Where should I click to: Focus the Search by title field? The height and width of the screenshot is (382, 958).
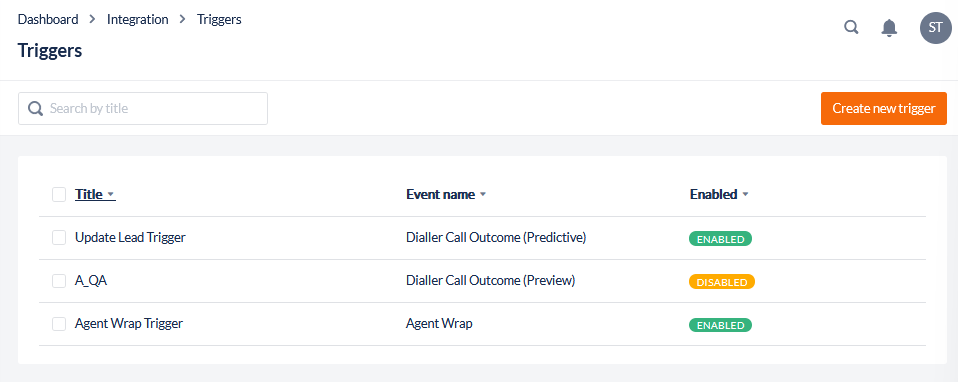[x=143, y=108]
